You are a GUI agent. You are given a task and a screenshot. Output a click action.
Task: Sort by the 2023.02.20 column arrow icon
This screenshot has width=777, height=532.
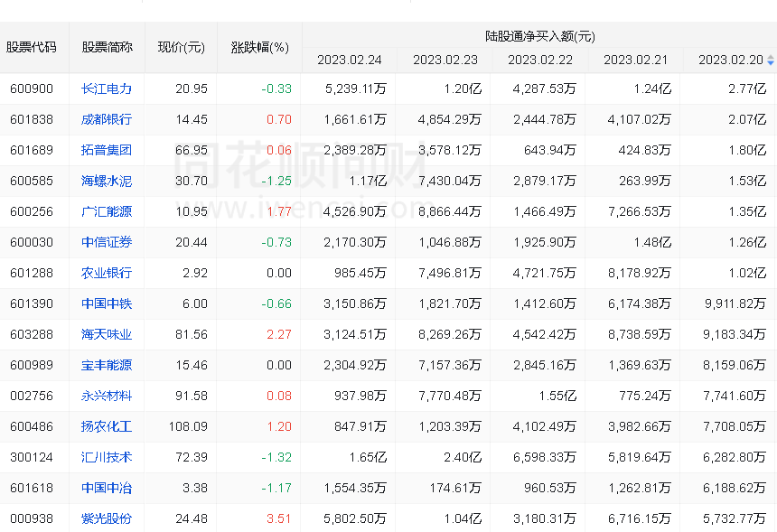point(770,61)
